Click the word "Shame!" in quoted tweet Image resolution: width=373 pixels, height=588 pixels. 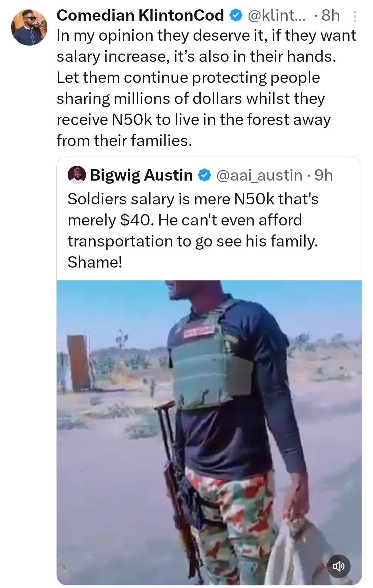coord(95,262)
